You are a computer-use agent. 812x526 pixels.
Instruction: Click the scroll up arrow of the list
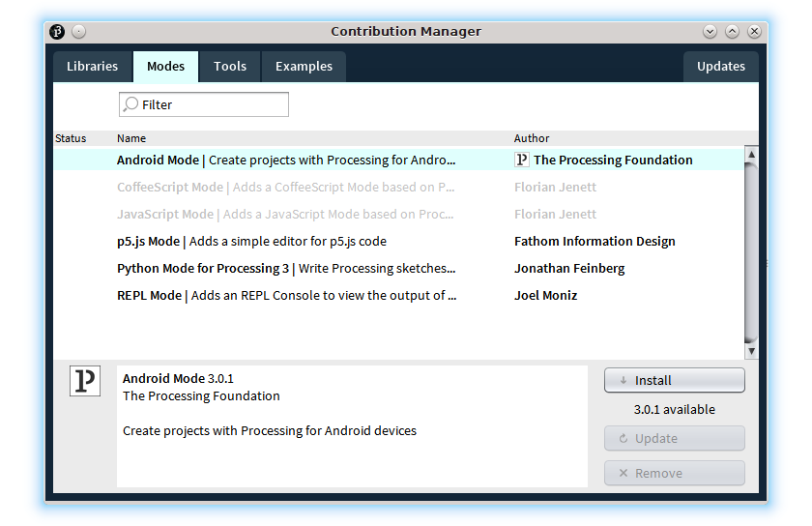751,154
